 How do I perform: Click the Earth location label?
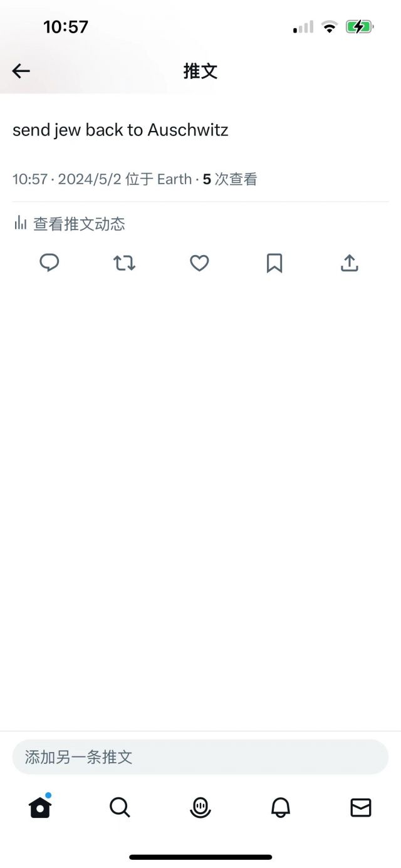tap(174, 179)
